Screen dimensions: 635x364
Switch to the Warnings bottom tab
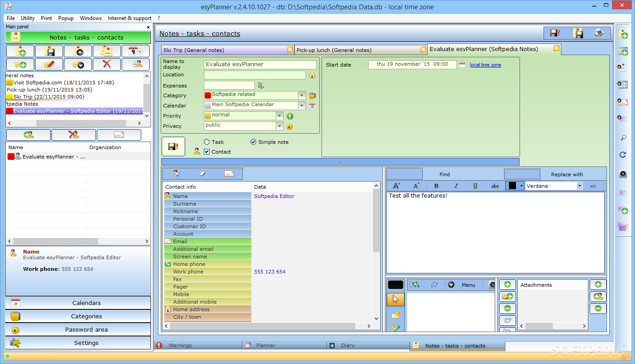coord(198,345)
